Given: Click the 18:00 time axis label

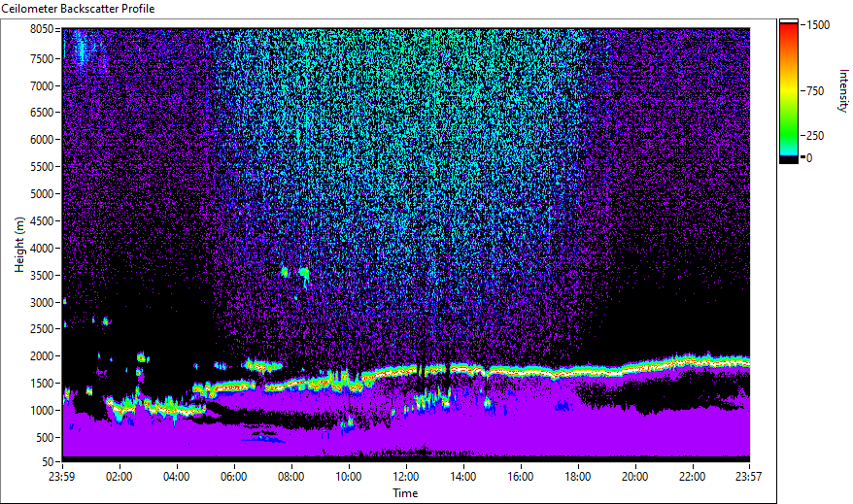Looking at the screenshot, I should (578, 477).
